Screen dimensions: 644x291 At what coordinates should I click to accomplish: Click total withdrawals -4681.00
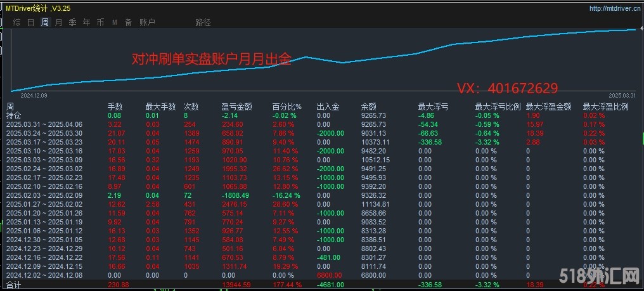330,285
